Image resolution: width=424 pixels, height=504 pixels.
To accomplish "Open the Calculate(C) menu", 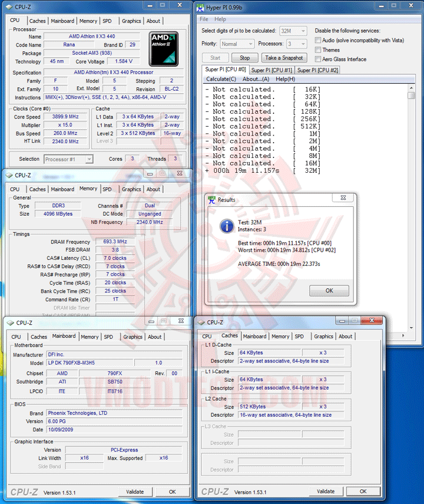I will (x=221, y=79).
